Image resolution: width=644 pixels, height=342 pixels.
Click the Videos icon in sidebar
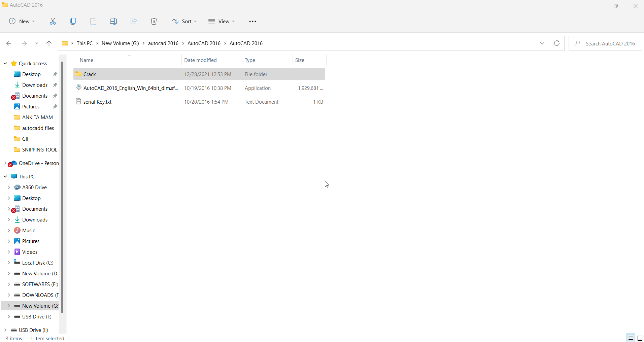point(17,252)
